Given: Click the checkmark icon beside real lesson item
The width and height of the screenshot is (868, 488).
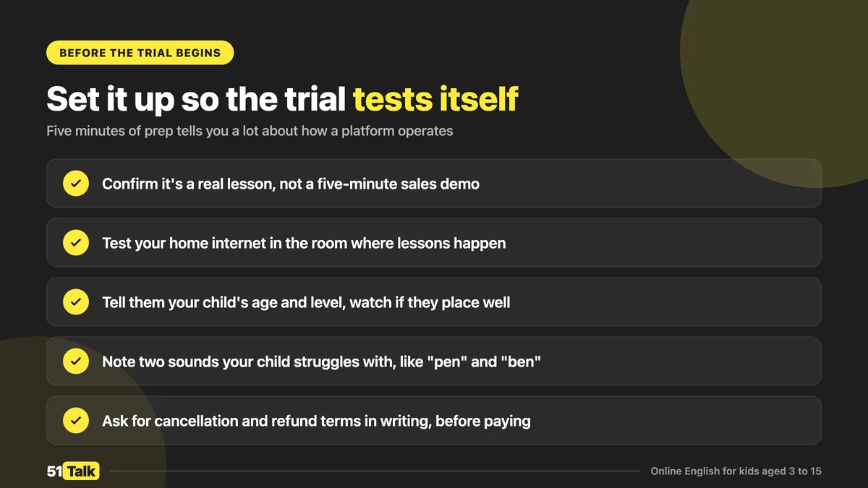Looking at the screenshot, I should 75,184.
